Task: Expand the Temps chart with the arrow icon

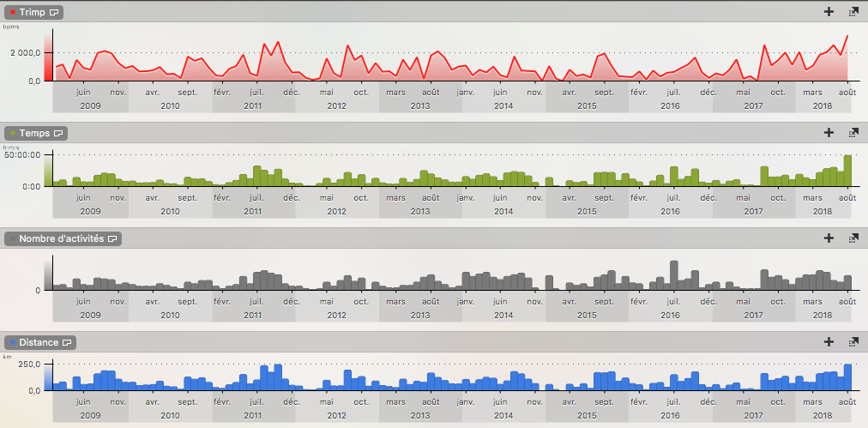Action: (x=853, y=133)
